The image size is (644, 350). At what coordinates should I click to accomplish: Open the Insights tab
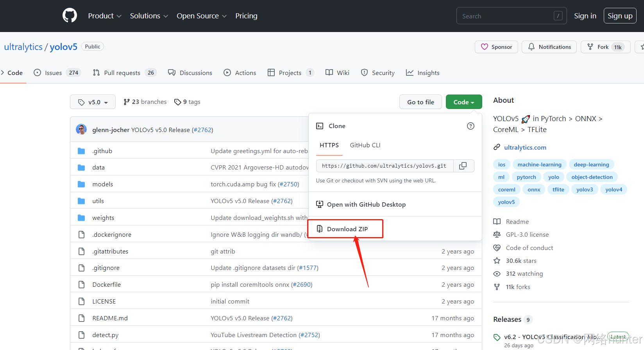(422, 73)
